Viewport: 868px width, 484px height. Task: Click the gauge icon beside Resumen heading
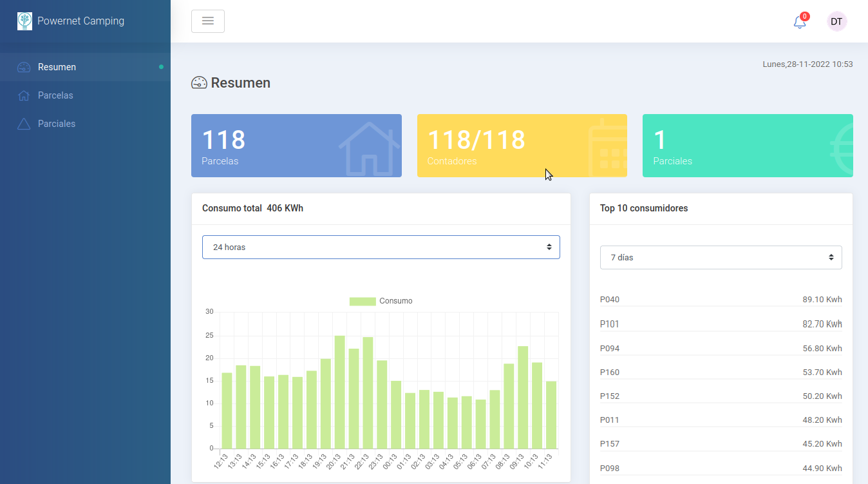point(199,82)
